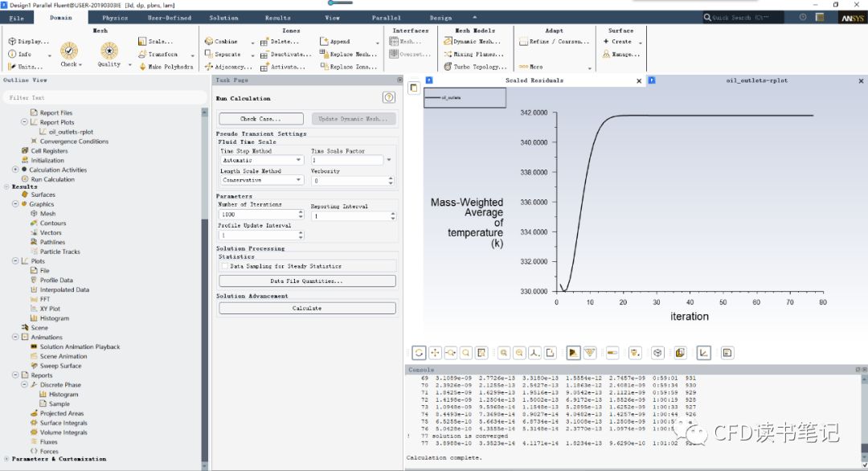The image size is (868, 471).
Task: Open the File ribbon tab
Action: click(17, 18)
